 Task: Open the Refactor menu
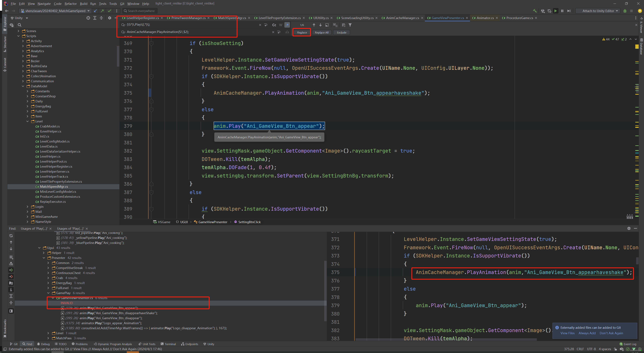[x=71, y=4]
